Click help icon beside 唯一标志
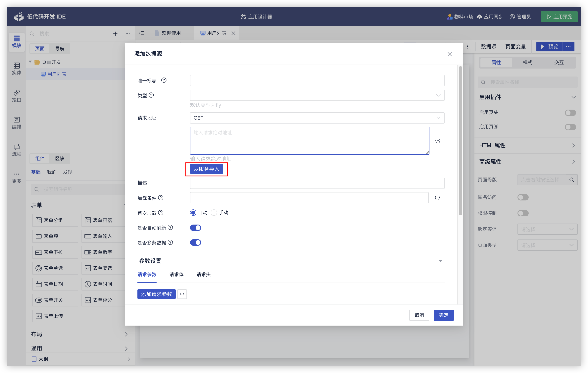 click(x=164, y=80)
